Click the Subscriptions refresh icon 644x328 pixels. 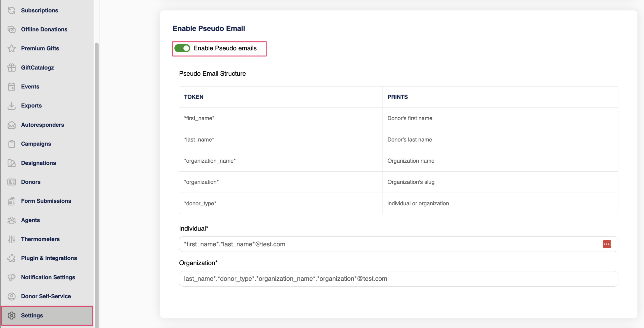coord(12,10)
